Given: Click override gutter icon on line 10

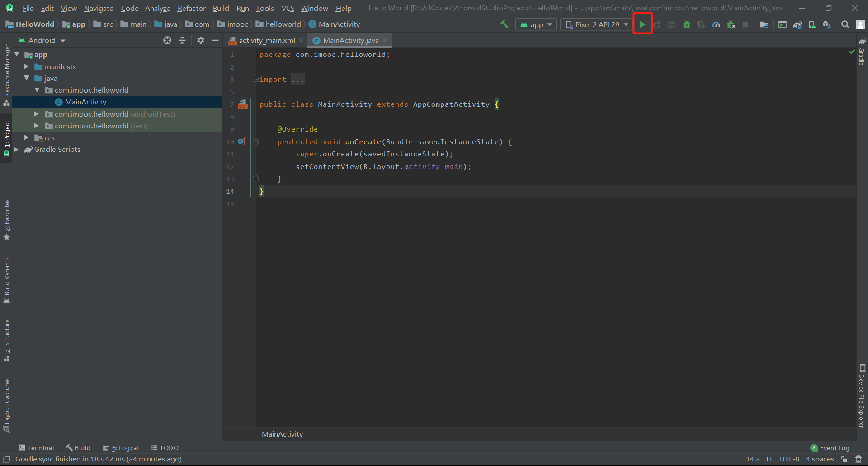Looking at the screenshot, I should click(x=242, y=141).
